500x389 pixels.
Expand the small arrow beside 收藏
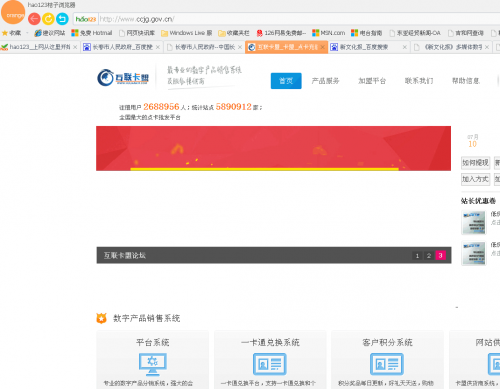point(27,33)
